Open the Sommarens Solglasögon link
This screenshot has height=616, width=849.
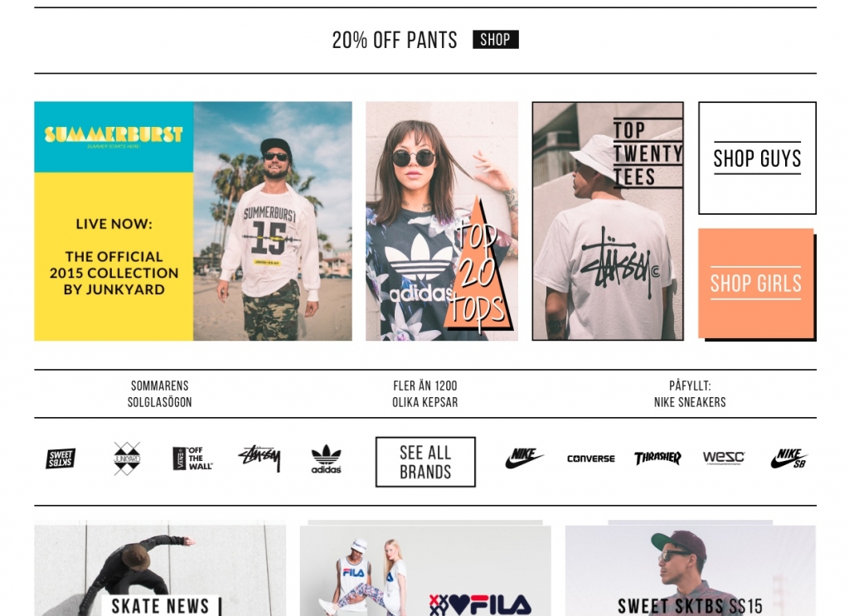pyautogui.click(x=160, y=394)
